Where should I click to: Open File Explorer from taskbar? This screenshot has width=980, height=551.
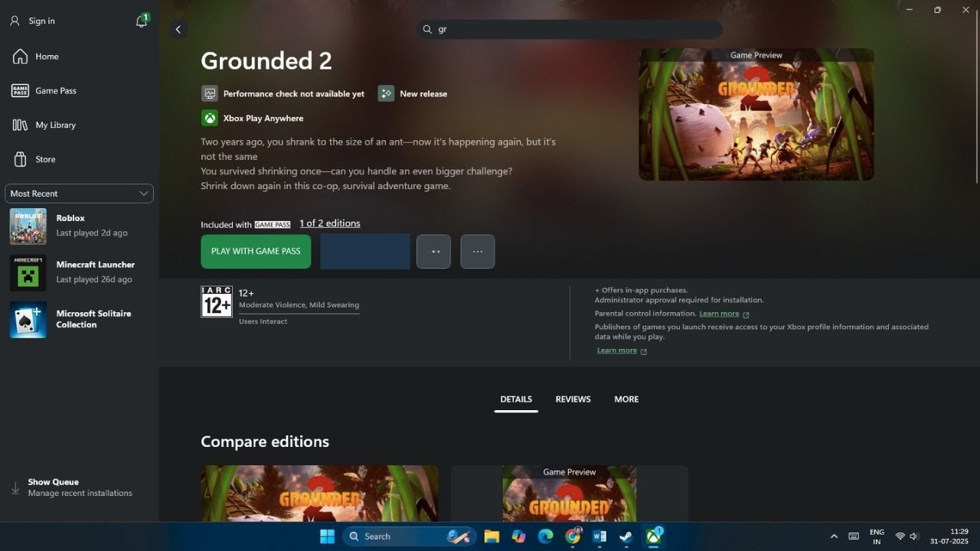pyautogui.click(x=492, y=536)
